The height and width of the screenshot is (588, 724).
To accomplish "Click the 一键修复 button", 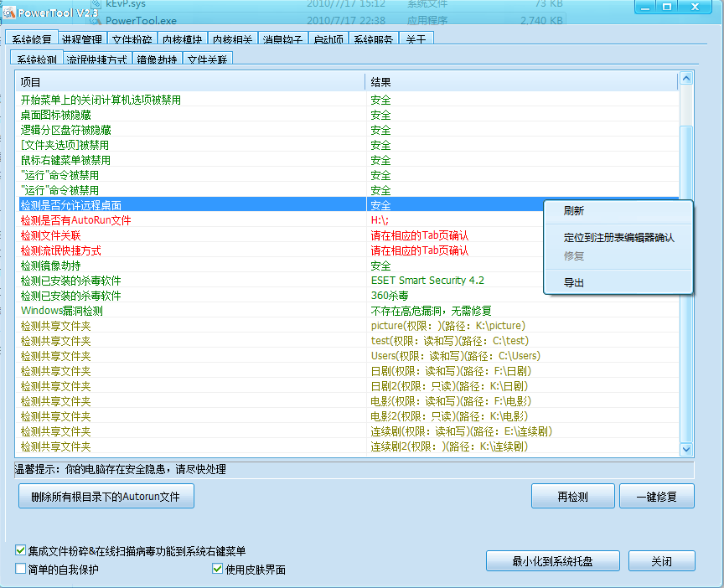I will tap(657, 496).
